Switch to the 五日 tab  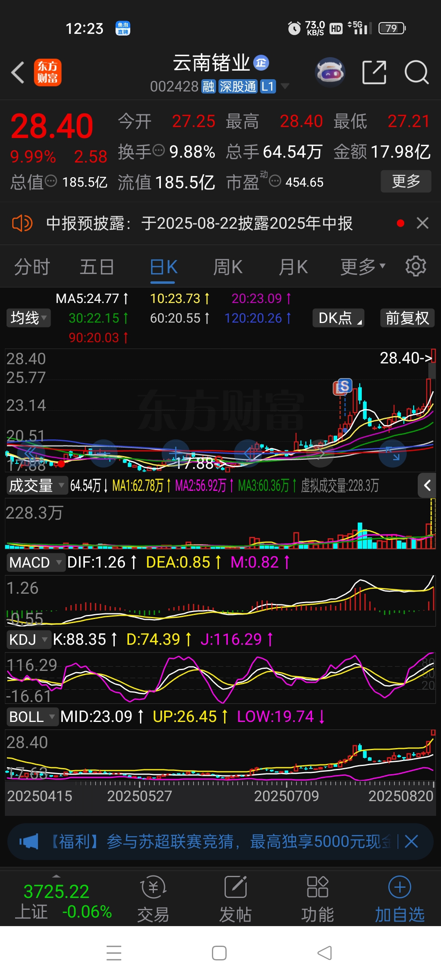click(x=97, y=267)
